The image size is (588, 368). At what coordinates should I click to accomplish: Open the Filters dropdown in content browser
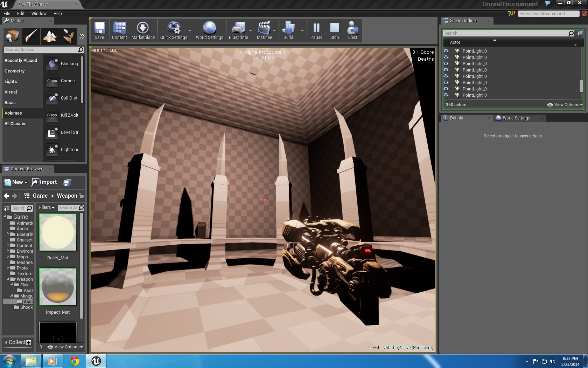point(47,207)
